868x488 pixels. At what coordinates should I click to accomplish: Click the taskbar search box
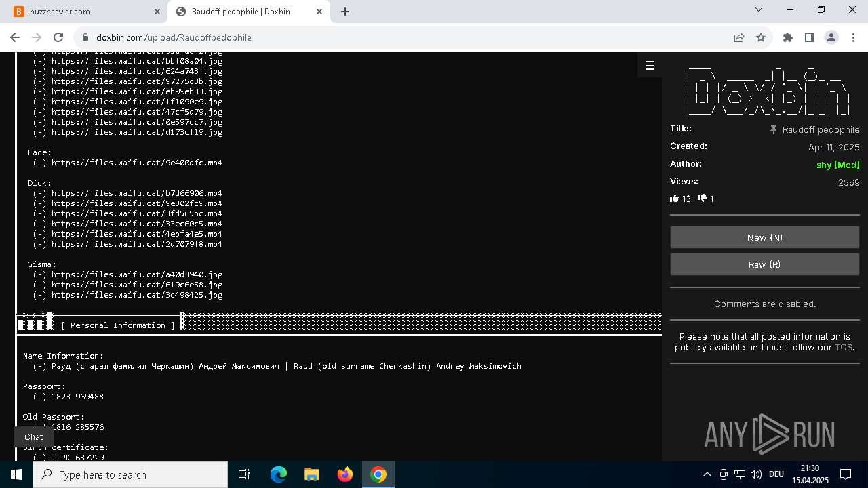(x=130, y=474)
